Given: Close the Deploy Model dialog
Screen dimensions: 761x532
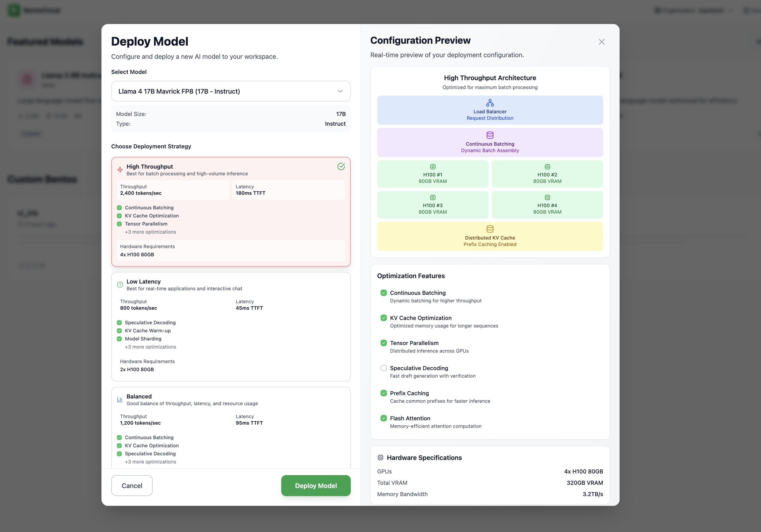Looking at the screenshot, I should tap(601, 42).
